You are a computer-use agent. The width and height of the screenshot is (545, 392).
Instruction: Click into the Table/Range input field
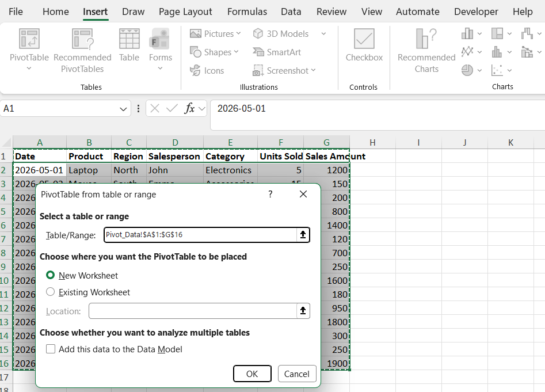point(200,235)
